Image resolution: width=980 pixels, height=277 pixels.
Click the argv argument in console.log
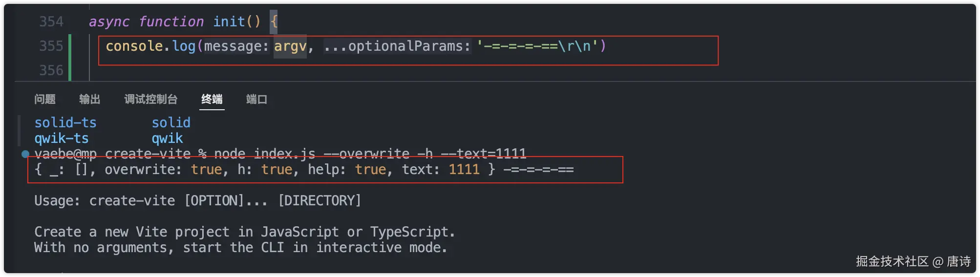290,46
